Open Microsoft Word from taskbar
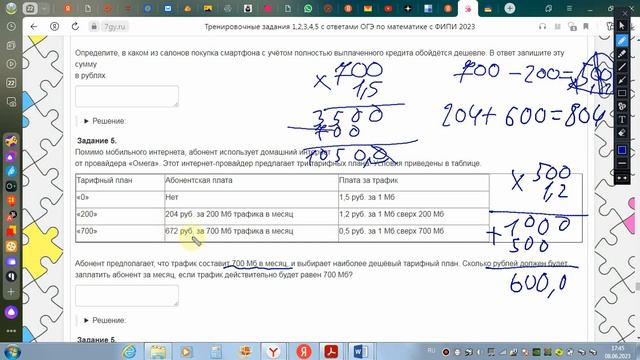The width and height of the screenshot is (640, 360). click(360, 352)
